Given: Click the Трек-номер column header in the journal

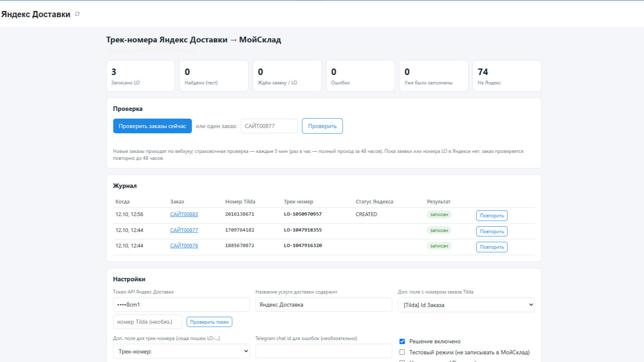Looking at the screenshot, I should (299, 202).
